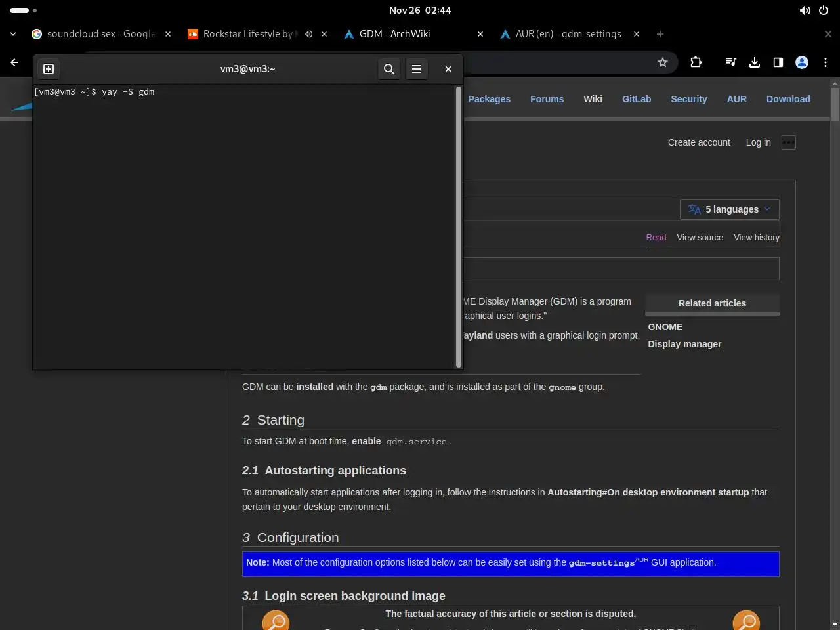Open browser downloads icon
This screenshot has width=840, height=630.
coord(755,62)
